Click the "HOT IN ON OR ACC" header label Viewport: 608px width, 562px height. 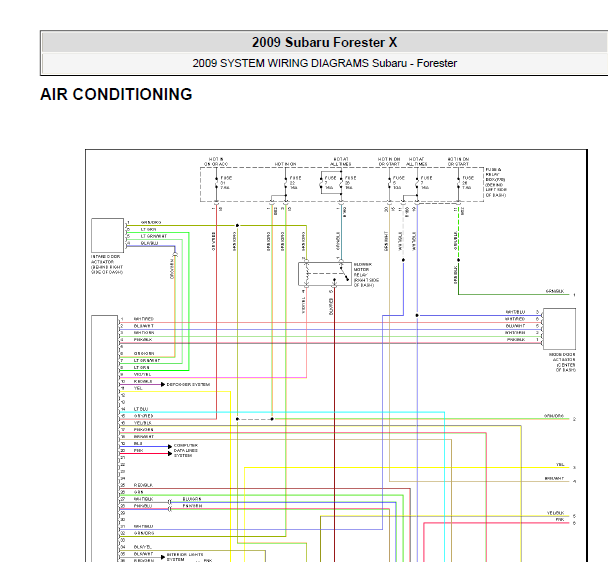pyautogui.click(x=216, y=162)
